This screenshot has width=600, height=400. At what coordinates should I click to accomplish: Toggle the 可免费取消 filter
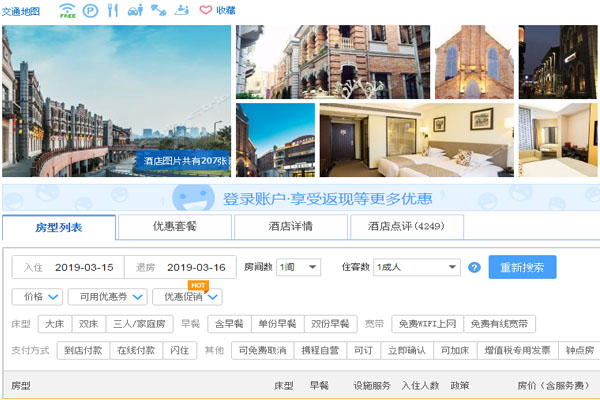(x=262, y=351)
